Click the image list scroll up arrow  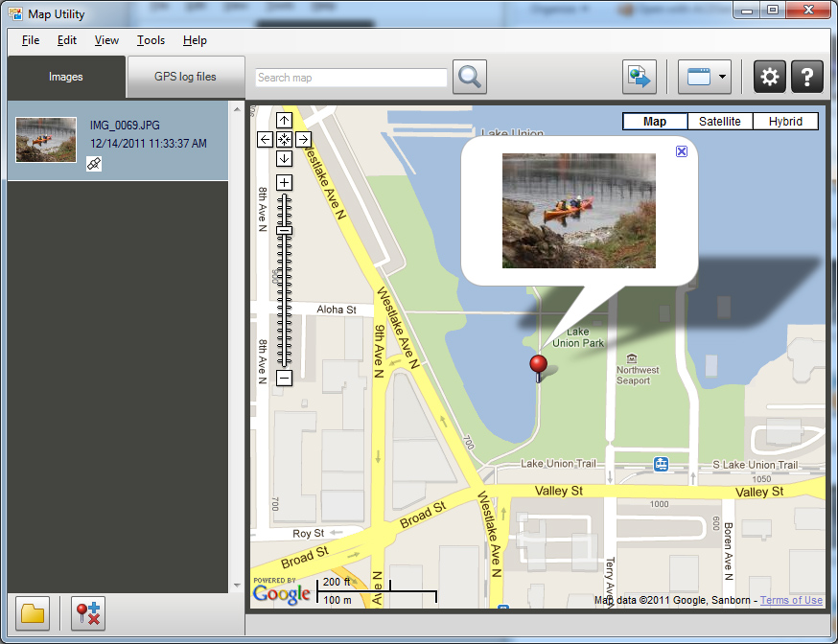pos(237,109)
